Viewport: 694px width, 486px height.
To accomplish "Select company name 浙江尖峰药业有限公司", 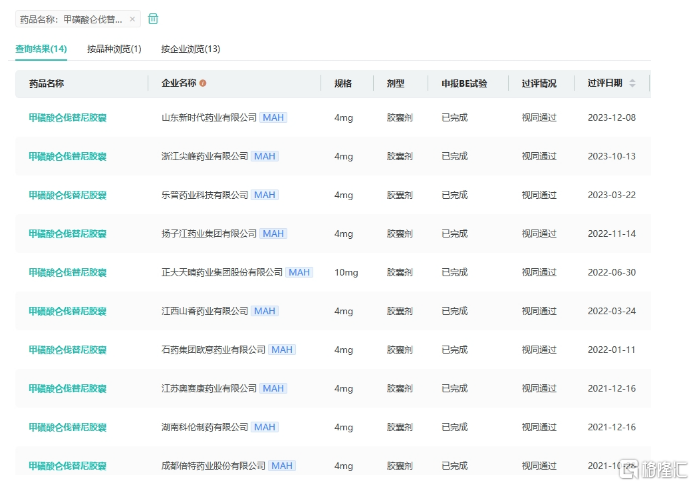I will 204,156.
